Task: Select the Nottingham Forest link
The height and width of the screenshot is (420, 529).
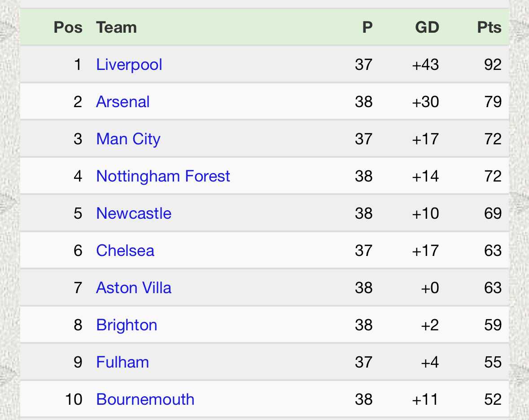Action: (163, 176)
